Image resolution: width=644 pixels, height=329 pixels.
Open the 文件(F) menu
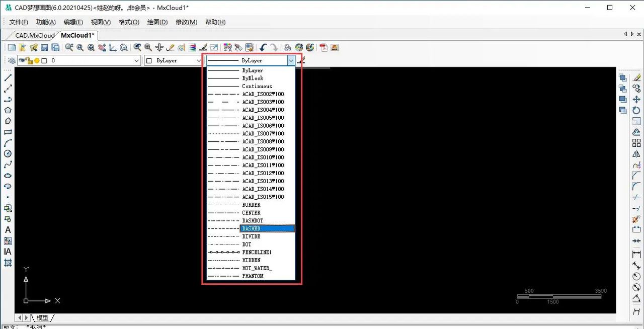pyautogui.click(x=19, y=22)
